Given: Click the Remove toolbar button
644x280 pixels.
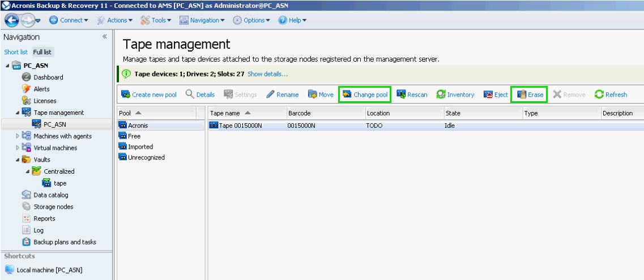Looking at the screenshot, I should (569, 94).
